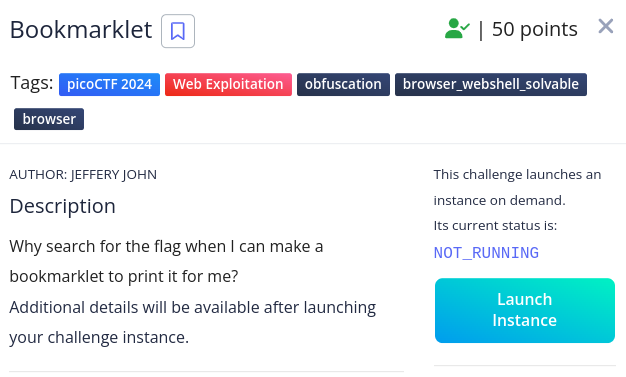Click the 'Its current status is' text
626x377 pixels.
(495, 226)
